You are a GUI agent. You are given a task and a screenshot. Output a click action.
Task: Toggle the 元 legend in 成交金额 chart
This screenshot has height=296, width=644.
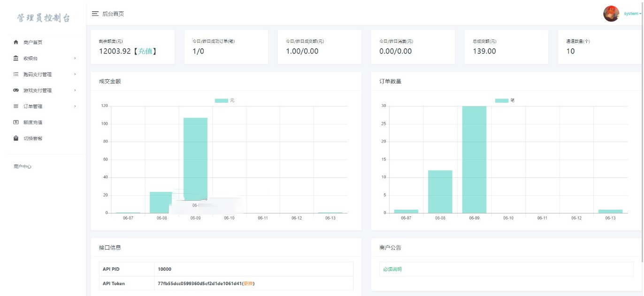pos(221,100)
